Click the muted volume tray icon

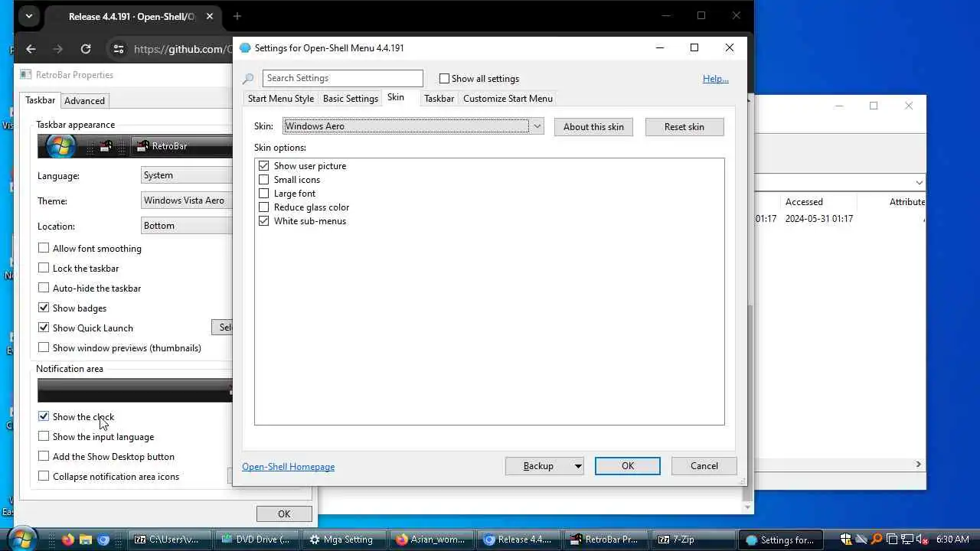[922, 540]
